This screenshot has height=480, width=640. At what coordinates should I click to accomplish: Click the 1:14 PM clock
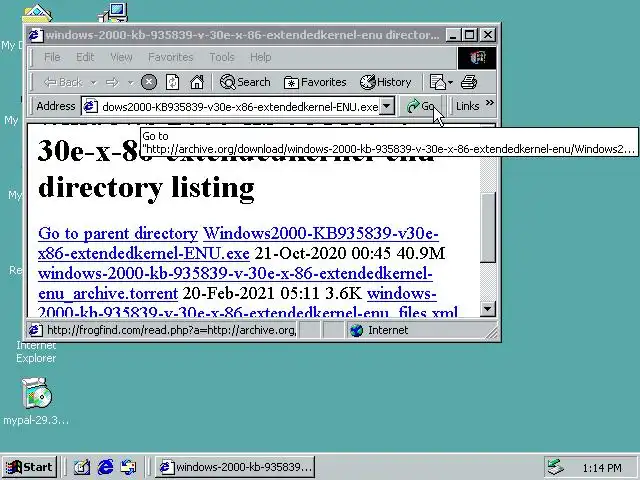point(602,468)
